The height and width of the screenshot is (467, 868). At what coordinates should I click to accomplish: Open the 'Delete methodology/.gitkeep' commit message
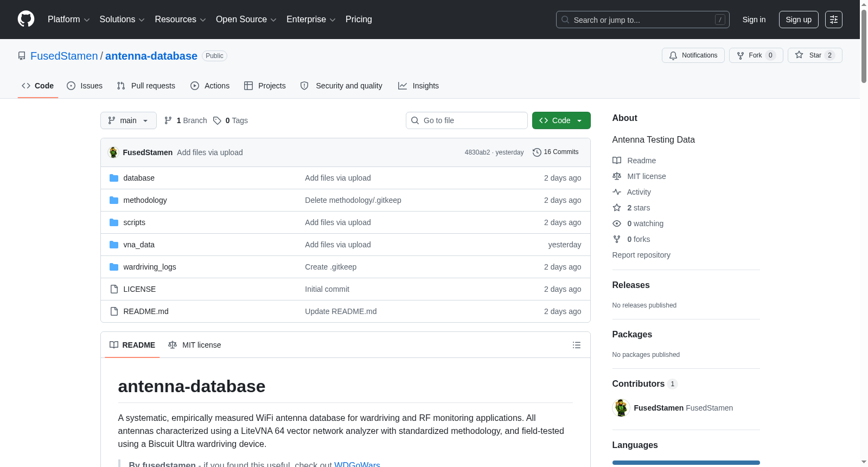[353, 200]
